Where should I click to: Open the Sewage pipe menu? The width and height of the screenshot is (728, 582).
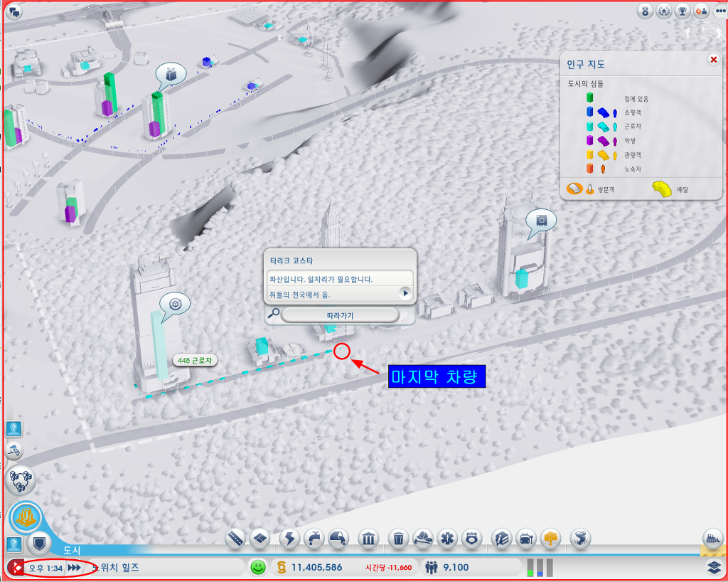tap(338, 539)
